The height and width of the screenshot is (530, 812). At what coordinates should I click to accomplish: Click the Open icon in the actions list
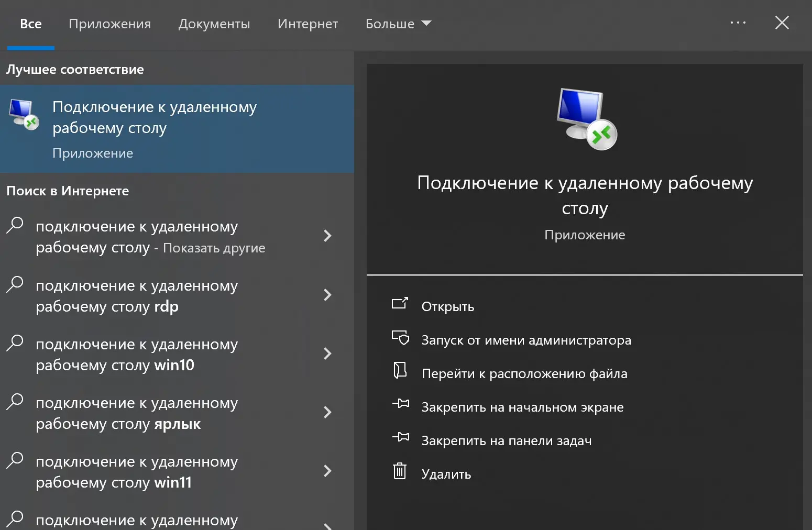pyautogui.click(x=400, y=304)
